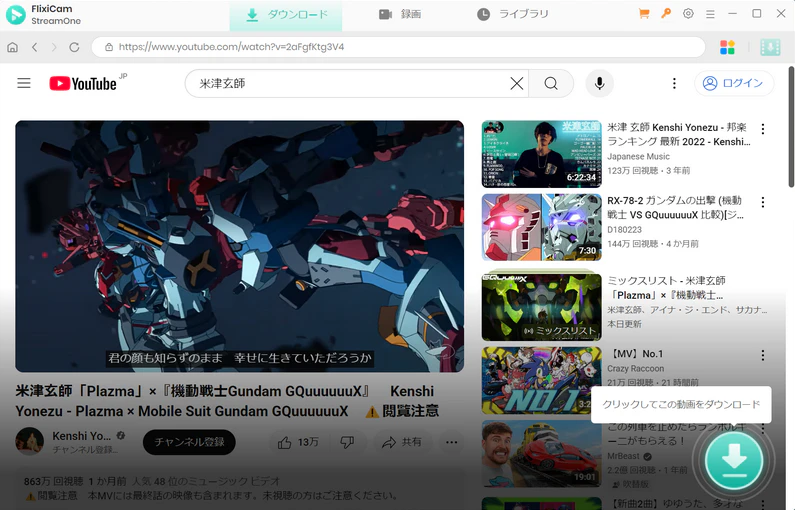The width and height of the screenshot is (795, 510).
Task: Click the Crazy Raccoon channel name
Action: tap(635, 369)
